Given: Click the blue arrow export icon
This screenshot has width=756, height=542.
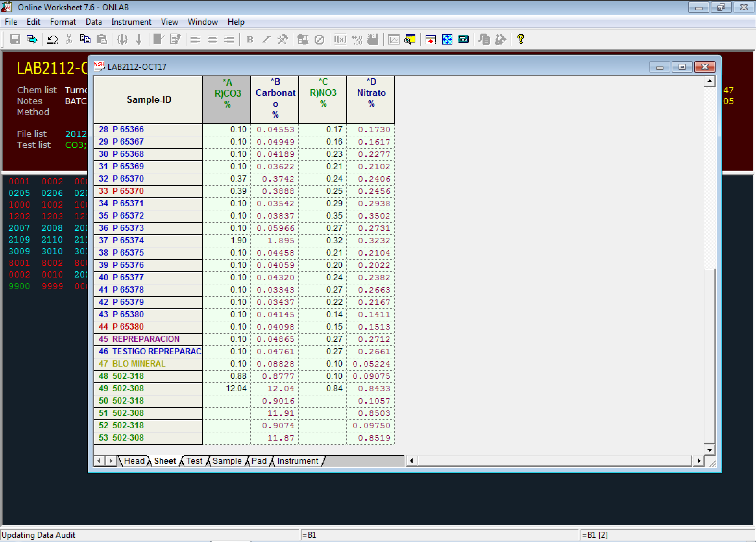Looking at the screenshot, I should coord(32,39).
